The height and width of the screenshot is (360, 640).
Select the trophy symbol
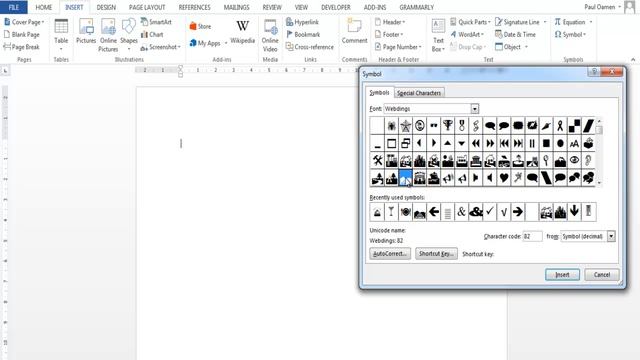[x=448, y=126]
